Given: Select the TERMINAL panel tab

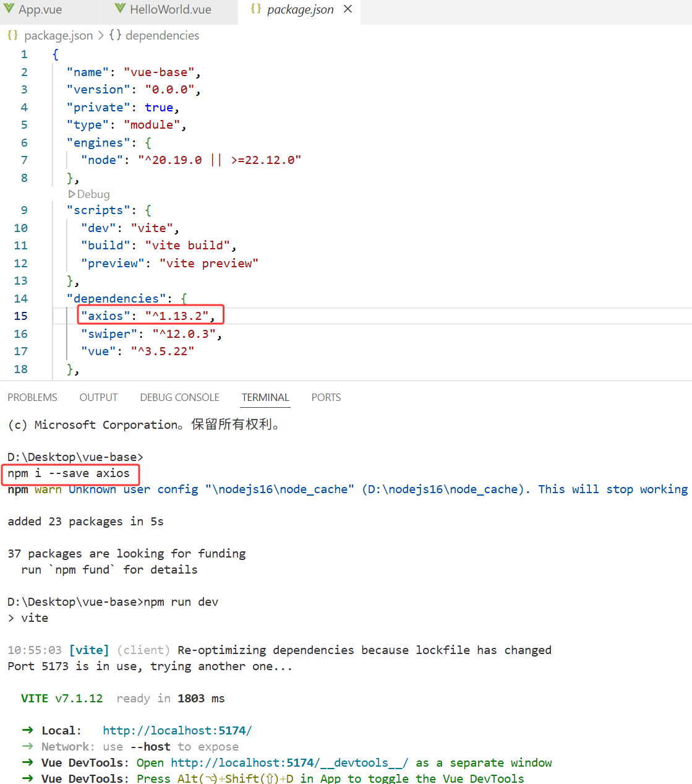Looking at the screenshot, I should click(265, 397).
